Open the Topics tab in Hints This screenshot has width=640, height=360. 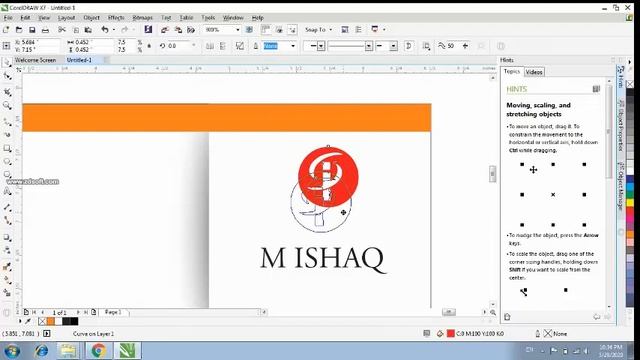pyautogui.click(x=512, y=71)
